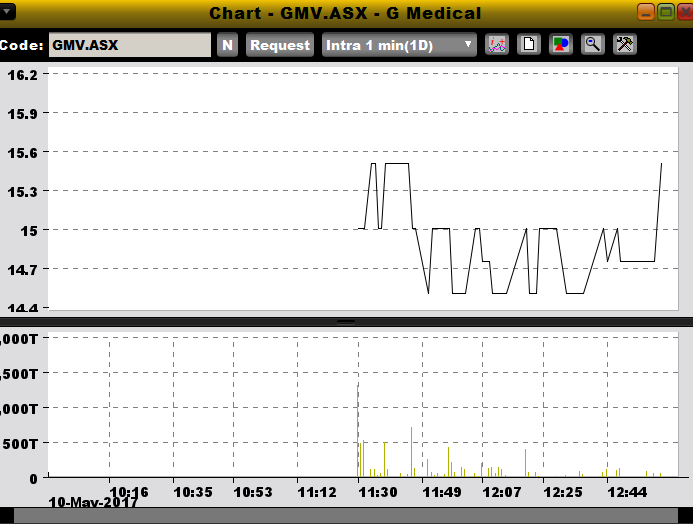Image resolution: width=693 pixels, height=524 pixels.
Task: Open the hammer tools settings icon
Action: pos(625,45)
